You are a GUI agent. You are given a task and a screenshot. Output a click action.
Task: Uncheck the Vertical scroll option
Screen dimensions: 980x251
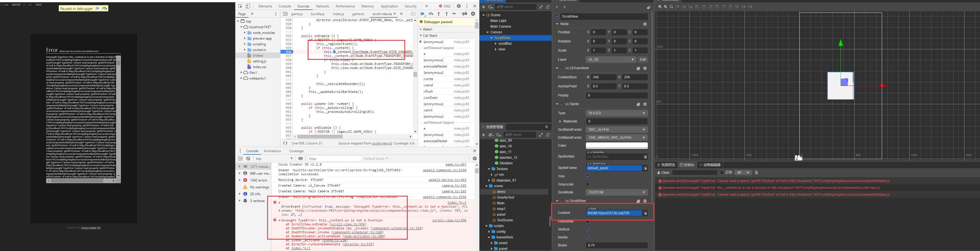[x=588, y=229]
